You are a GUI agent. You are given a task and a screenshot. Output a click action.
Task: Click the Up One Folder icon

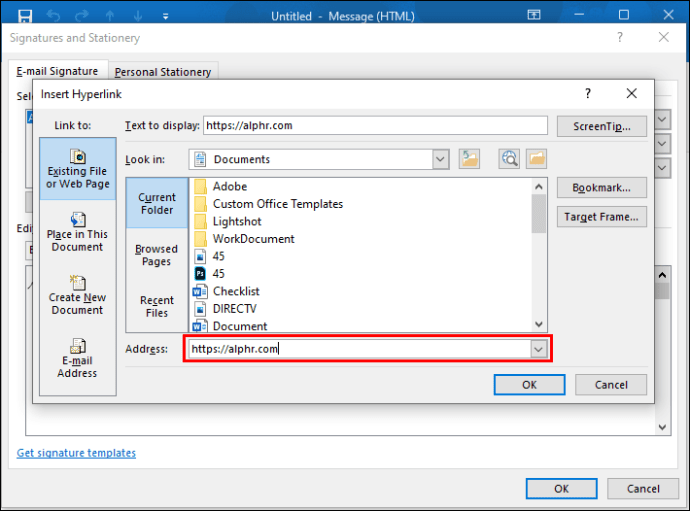point(469,159)
